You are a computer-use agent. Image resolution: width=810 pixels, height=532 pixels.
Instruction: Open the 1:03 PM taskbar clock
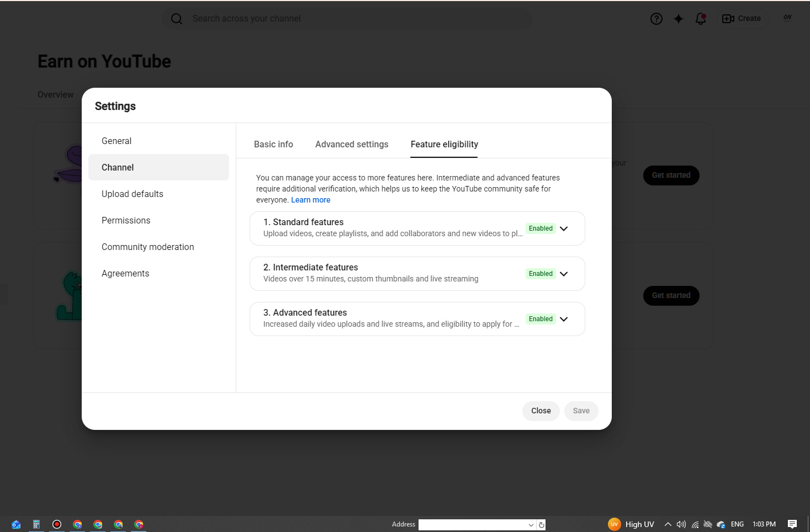coord(764,524)
